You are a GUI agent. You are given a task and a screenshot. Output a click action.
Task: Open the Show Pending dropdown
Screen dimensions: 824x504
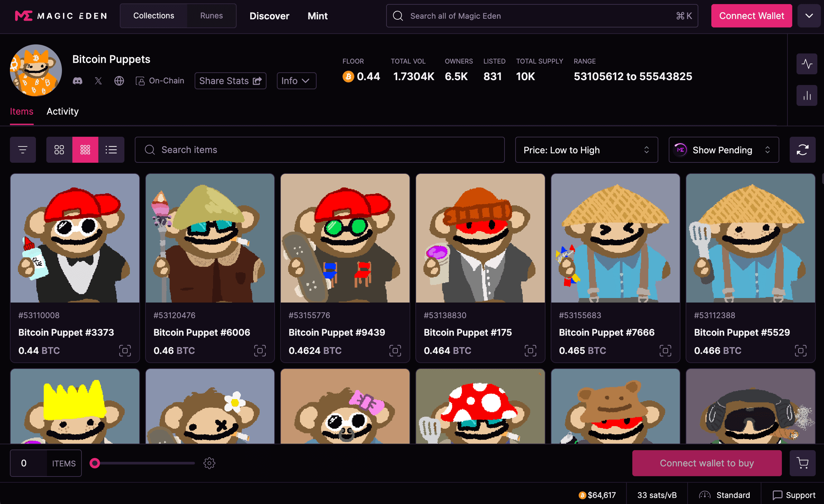(723, 150)
